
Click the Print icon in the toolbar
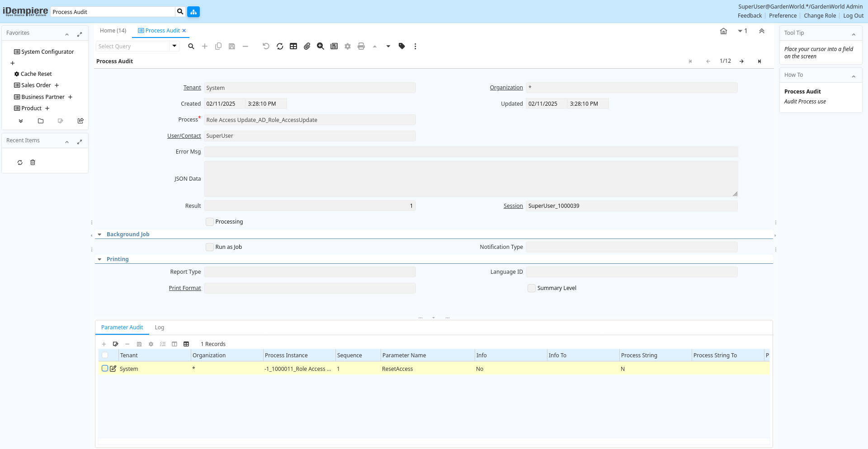(361, 46)
